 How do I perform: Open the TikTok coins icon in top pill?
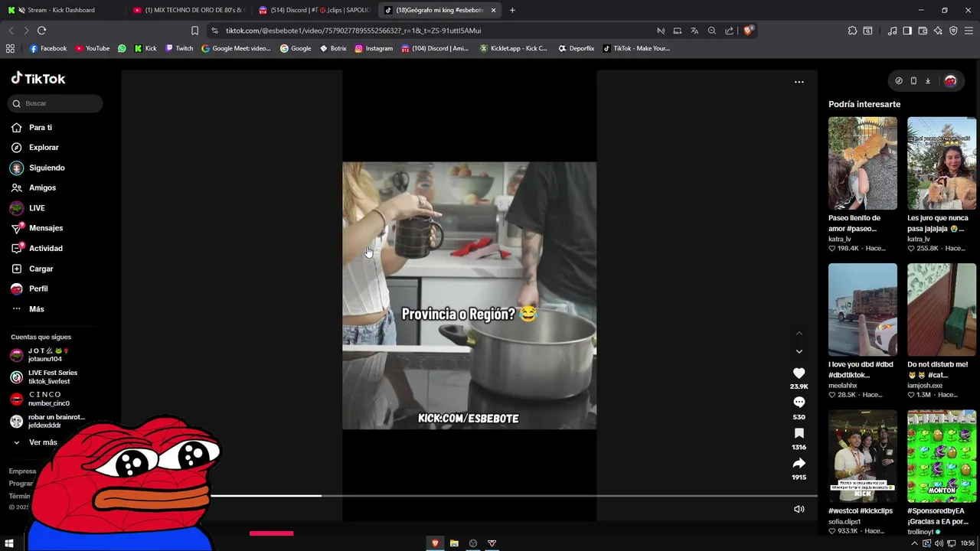pos(899,81)
